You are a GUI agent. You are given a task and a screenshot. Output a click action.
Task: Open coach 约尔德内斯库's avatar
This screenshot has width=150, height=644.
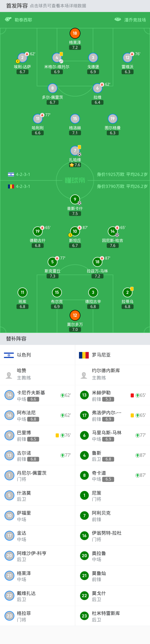click(84, 375)
